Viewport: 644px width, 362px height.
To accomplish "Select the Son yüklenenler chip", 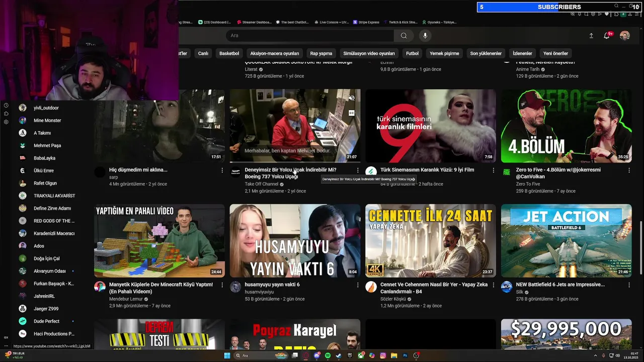I will tap(486, 53).
